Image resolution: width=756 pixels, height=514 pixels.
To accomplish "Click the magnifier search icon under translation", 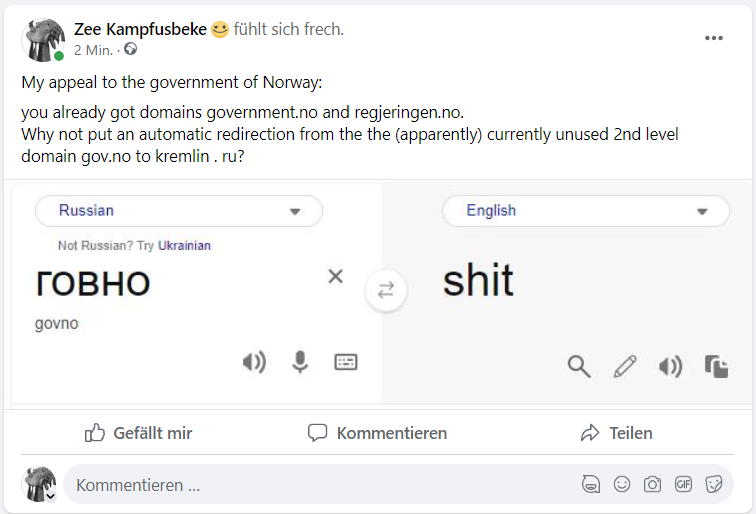I will tap(579, 366).
